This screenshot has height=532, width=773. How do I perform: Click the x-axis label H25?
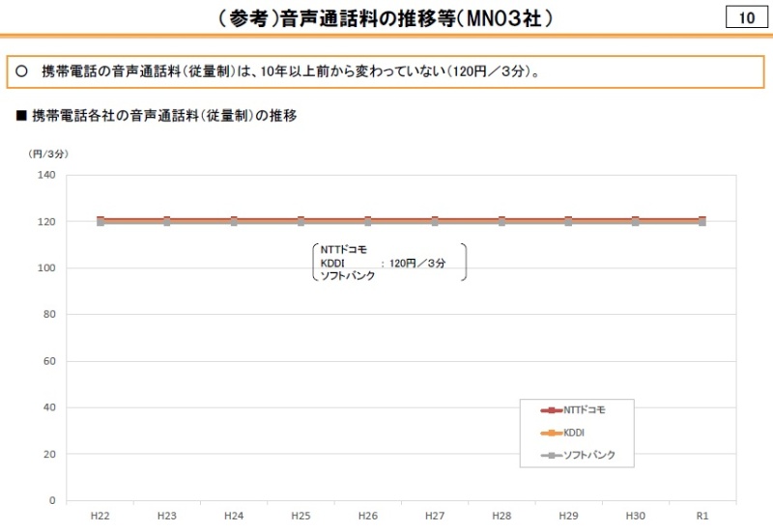[x=301, y=516]
